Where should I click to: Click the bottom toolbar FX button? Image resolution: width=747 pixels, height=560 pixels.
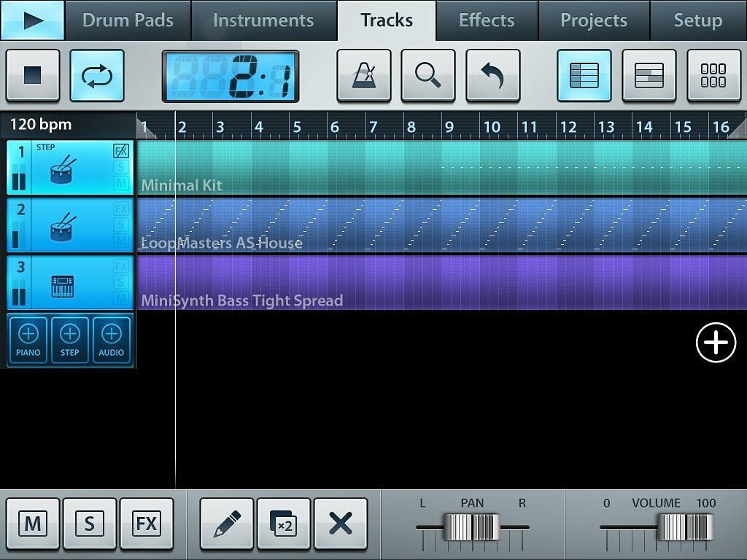tap(147, 524)
